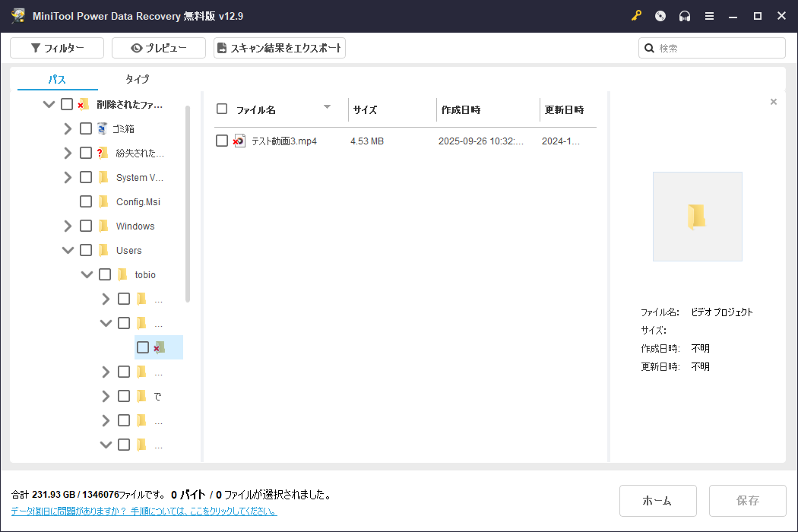Check the Windows folder checkbox
798x532 pixels.
pyautogui.click(x=85, y=226)
